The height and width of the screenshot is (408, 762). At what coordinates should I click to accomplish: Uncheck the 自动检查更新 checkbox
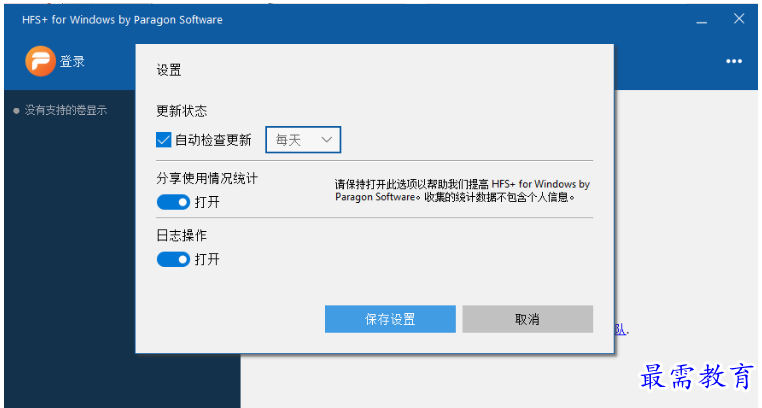pyautogui.click(x=163, y=140)
